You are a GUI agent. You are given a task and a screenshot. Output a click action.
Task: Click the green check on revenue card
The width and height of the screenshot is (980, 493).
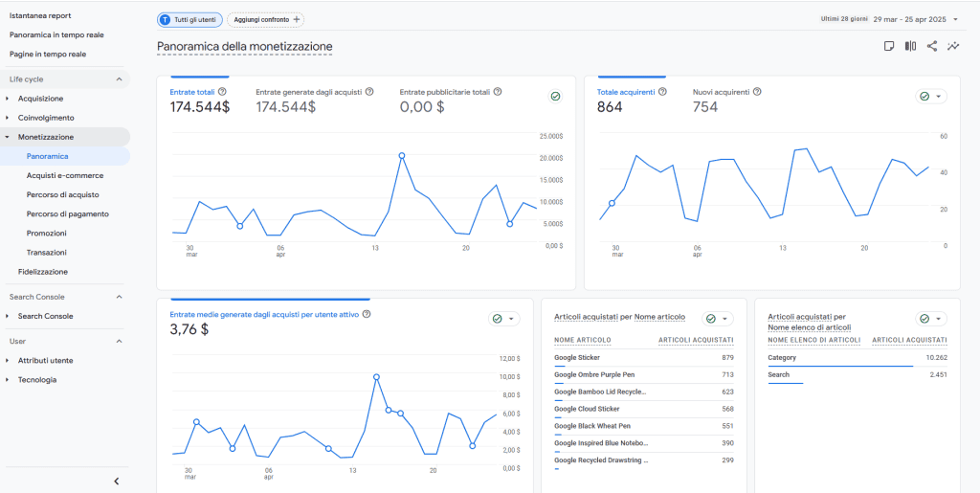(x=555, y=96)
